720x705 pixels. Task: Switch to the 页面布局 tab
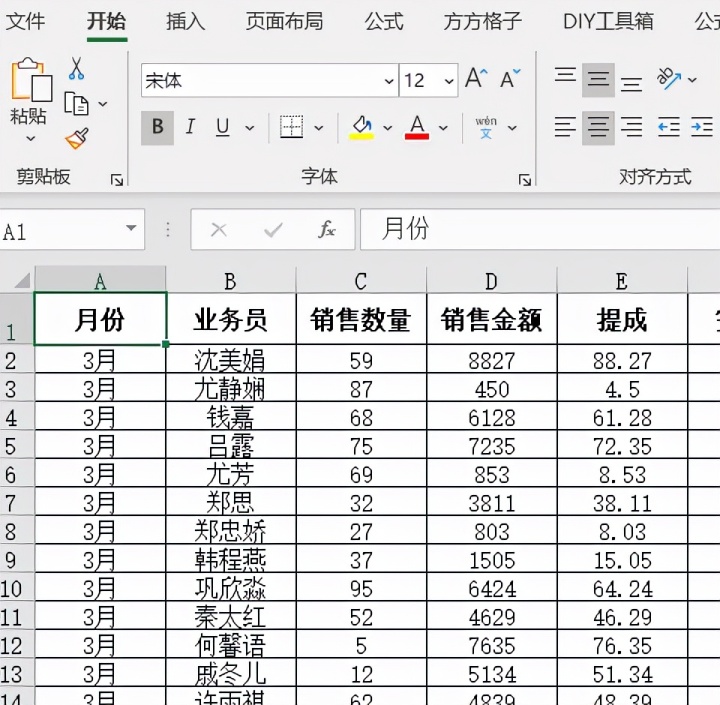pyautogui.click(x=284, y=21)
